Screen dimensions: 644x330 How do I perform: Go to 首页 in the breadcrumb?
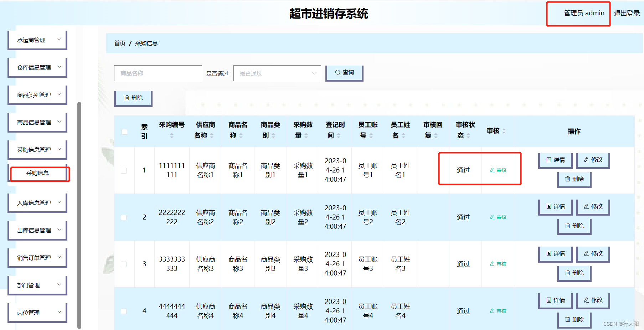[120, 43]
